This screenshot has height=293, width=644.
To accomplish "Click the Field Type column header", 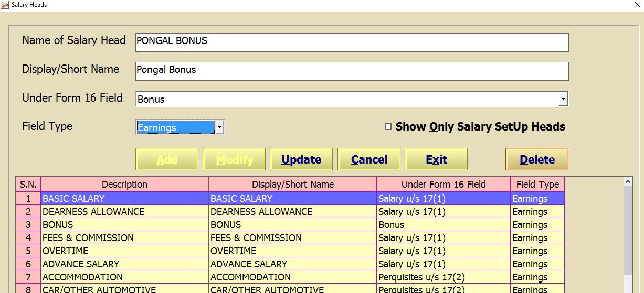I will coord(537,184).
